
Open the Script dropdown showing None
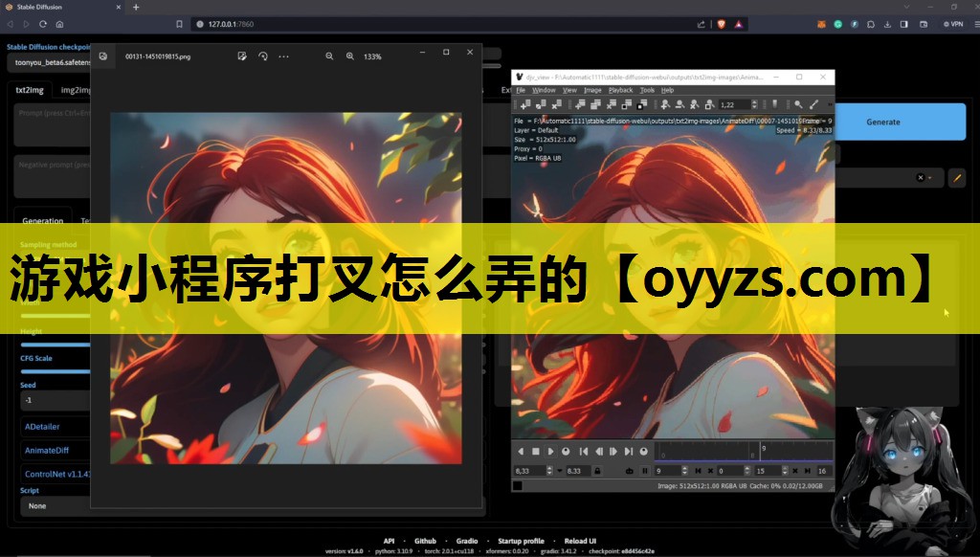tap(55, 505)
